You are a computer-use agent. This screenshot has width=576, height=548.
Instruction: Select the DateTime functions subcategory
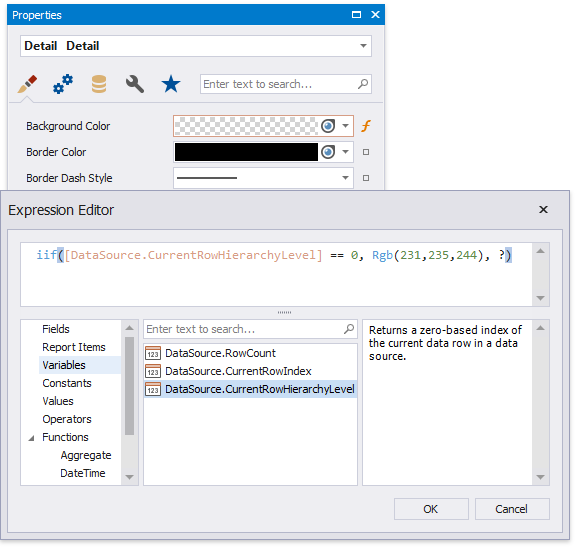[83, 473]
